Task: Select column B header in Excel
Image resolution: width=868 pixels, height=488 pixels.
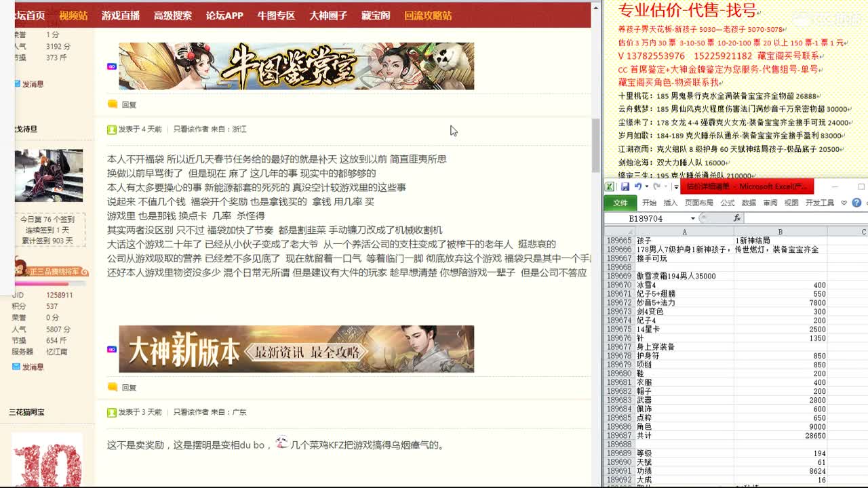Action: (780, 232)
